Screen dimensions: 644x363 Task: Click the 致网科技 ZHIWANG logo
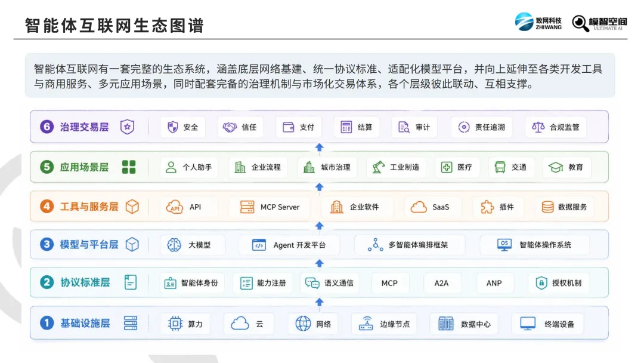click(538, 21)
